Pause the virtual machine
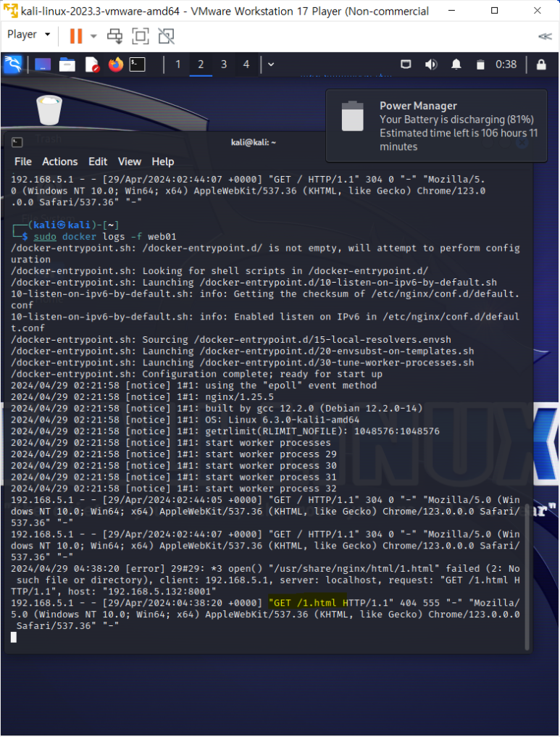This screenshot has width=560, height=737. click(75, 36)
